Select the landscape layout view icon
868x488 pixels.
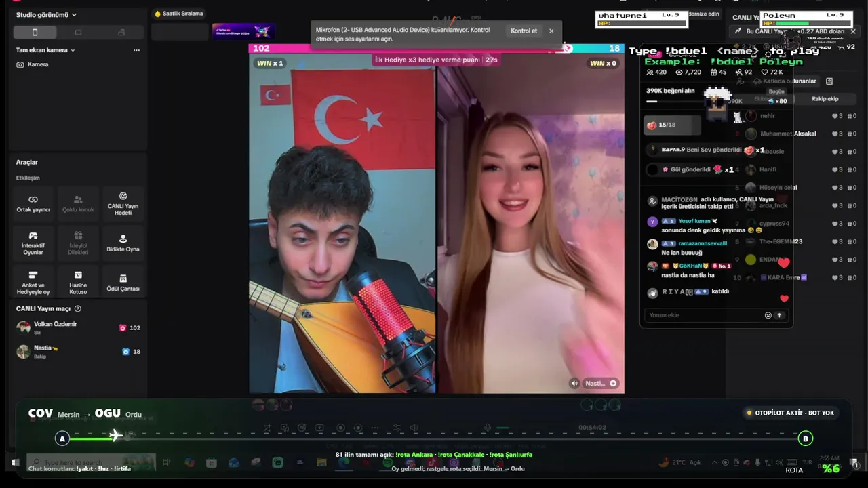pyautogui.click(x=78, y=32)
